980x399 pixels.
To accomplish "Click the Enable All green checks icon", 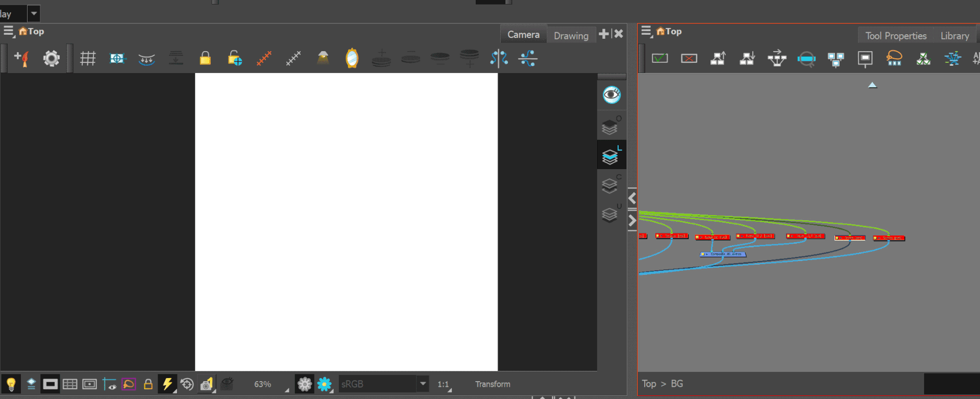I will pos(923,59).
